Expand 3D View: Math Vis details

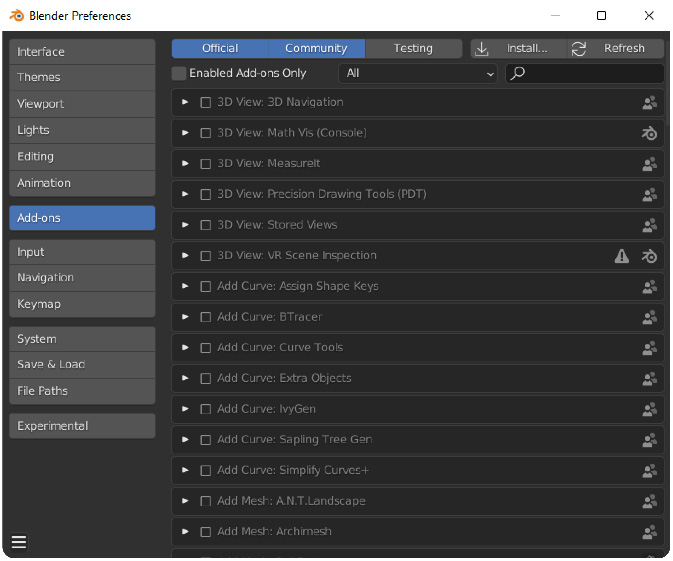pyautogui.click(x=185, y=133)
